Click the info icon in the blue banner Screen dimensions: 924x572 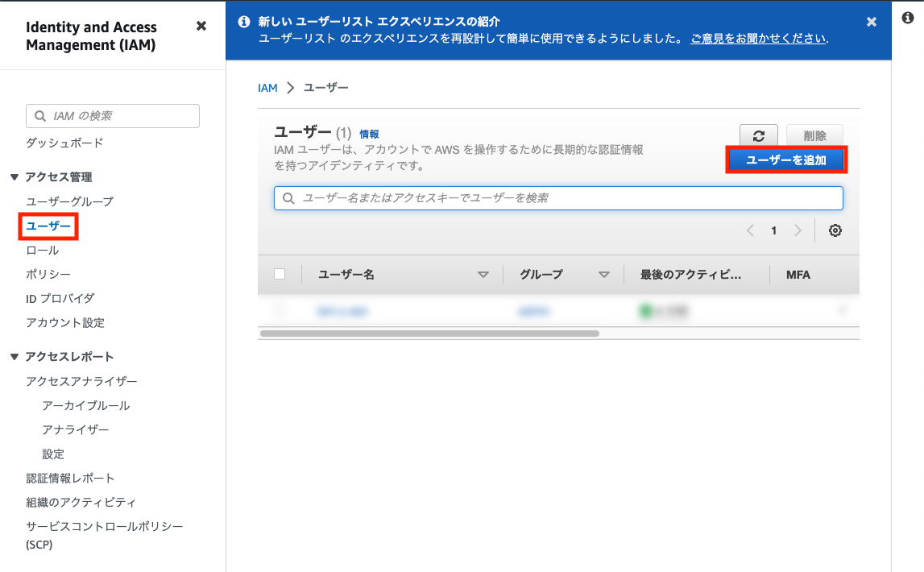click(x=243, y=22)
